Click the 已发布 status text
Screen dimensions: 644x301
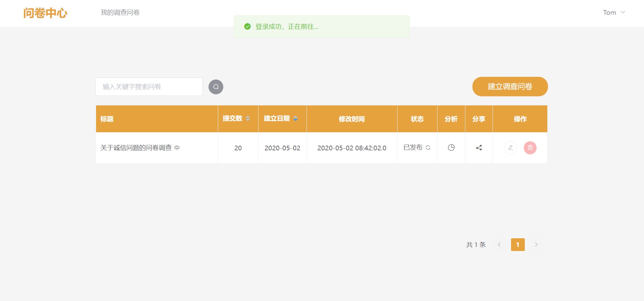tap(413, 148)
